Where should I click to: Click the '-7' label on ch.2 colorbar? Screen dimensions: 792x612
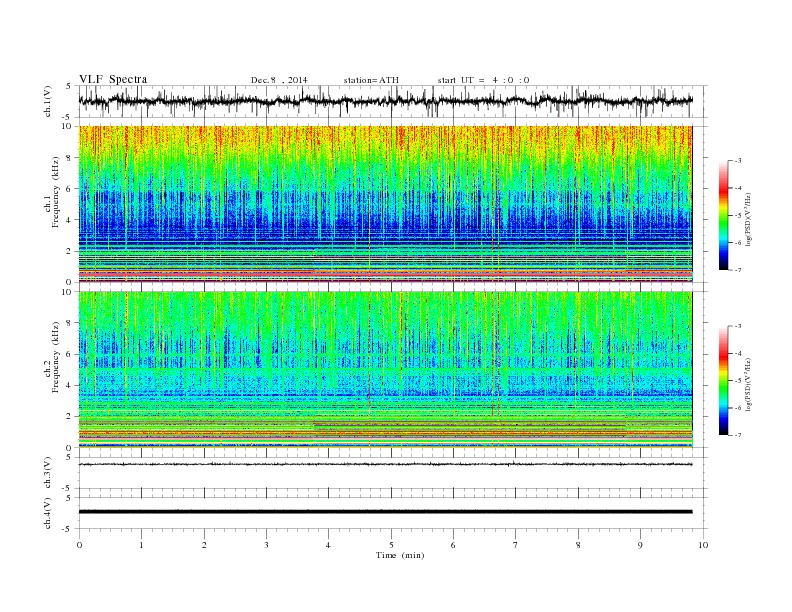pyautogui.click(x=738, y=435)
